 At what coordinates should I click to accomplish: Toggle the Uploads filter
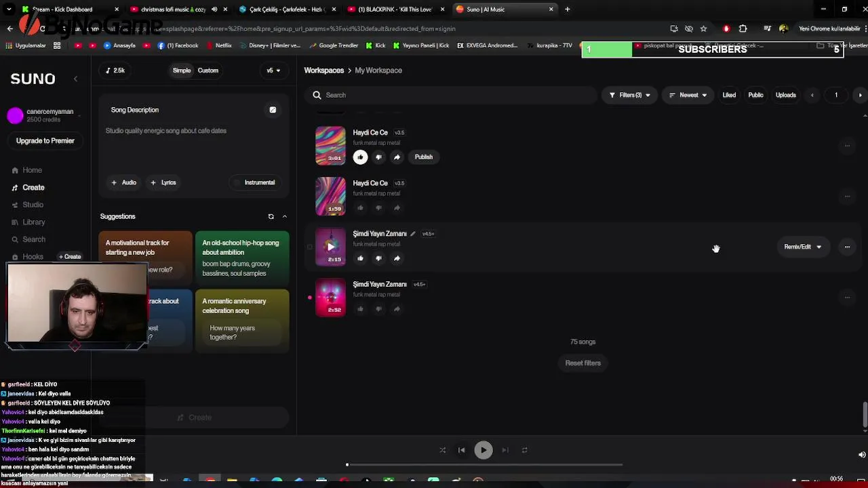click(x=785, y=95)
